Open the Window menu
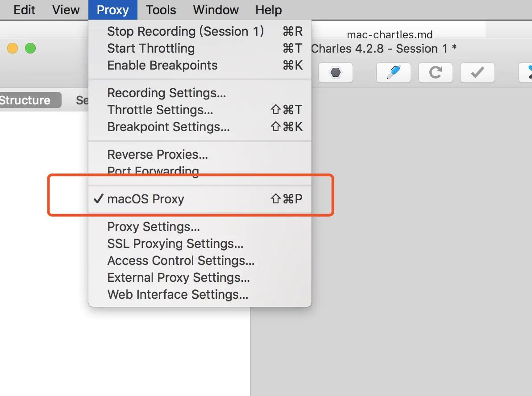This screenshot has height=396, width=532. [x=216, y=10]
